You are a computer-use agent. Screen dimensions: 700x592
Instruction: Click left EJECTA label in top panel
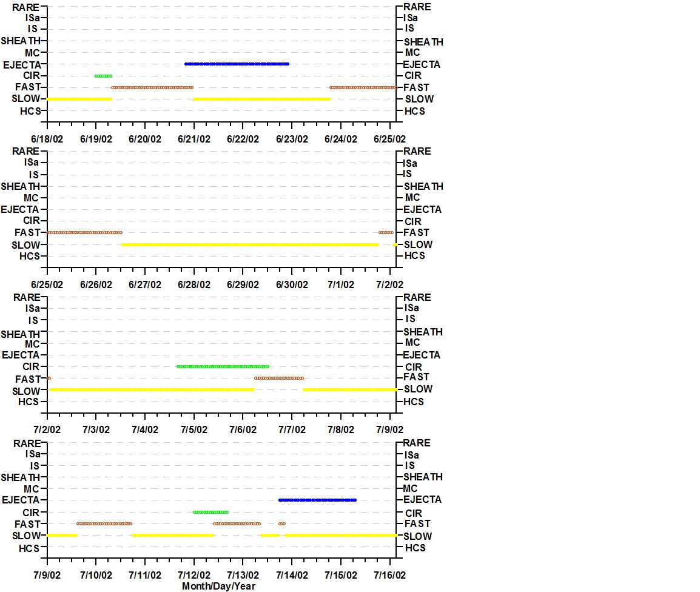22,65
